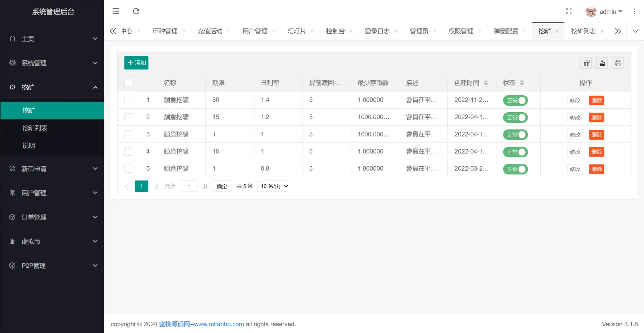Screen dimensions: 644x333
Task: Tick the checkbox for row 3
Action: coord(128,134)
